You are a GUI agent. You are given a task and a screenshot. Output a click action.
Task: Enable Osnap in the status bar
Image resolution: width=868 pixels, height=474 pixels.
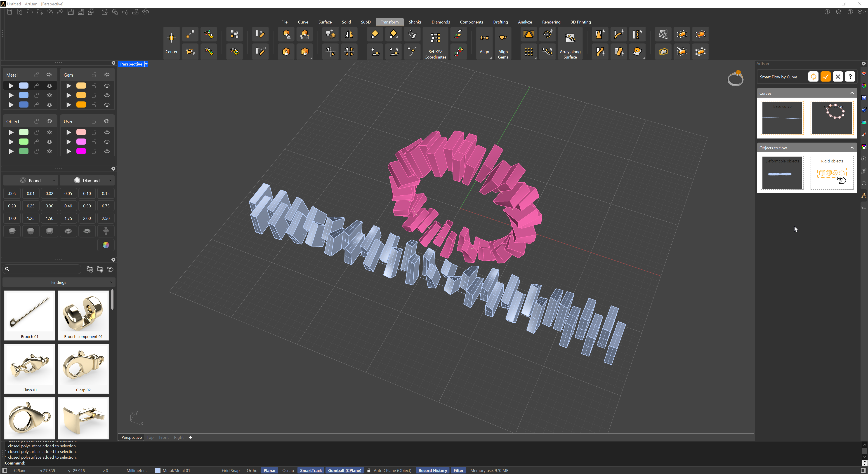(x=288, y=470)
